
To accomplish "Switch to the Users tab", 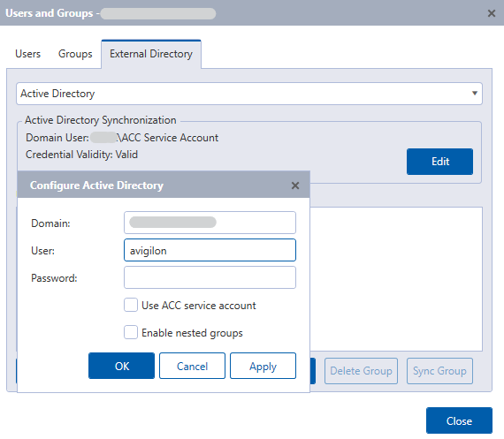I will point(28,54).
